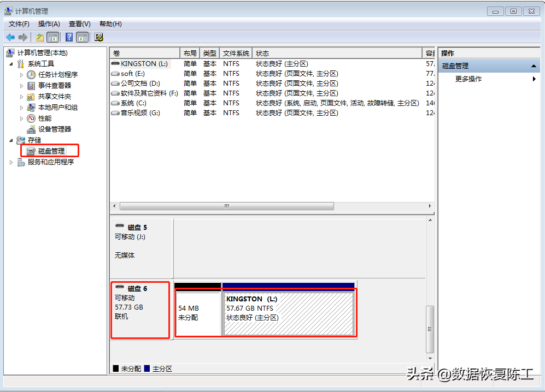Click the settings icon at the toolbar end
This screenshot has height=392, width=545.
click(x=99, y=37)
